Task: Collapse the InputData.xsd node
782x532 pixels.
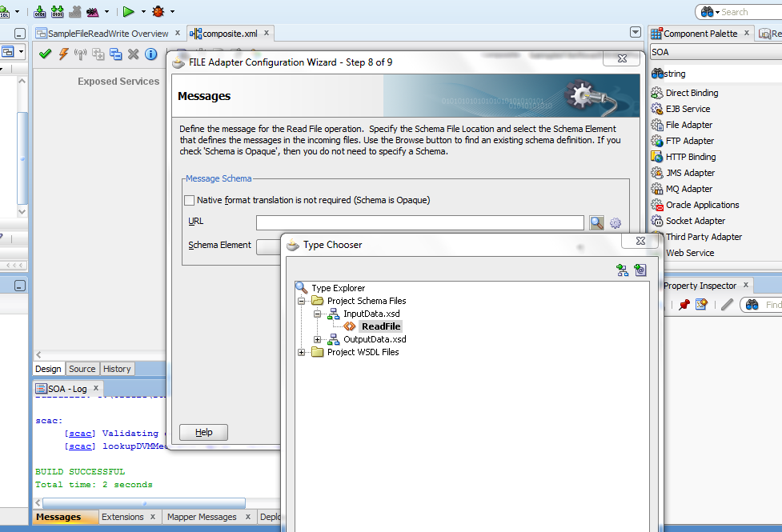Action: click(317, 314)
